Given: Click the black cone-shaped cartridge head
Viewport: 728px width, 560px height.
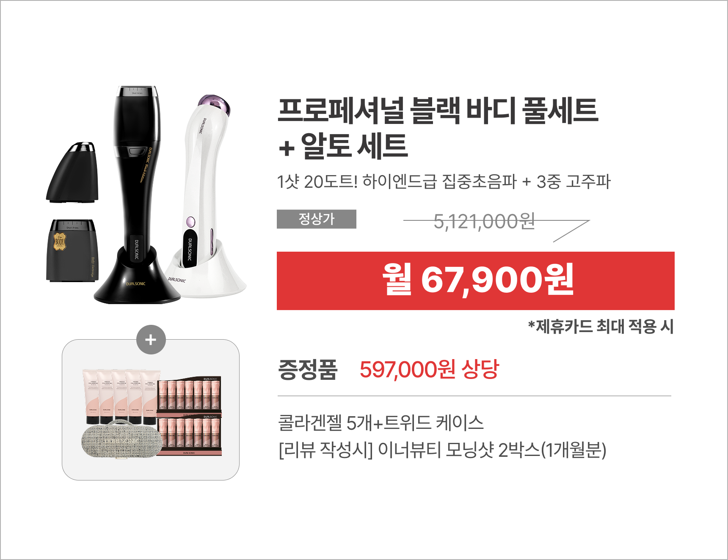Looking at the screenshot, I should (x=72, y=172).
